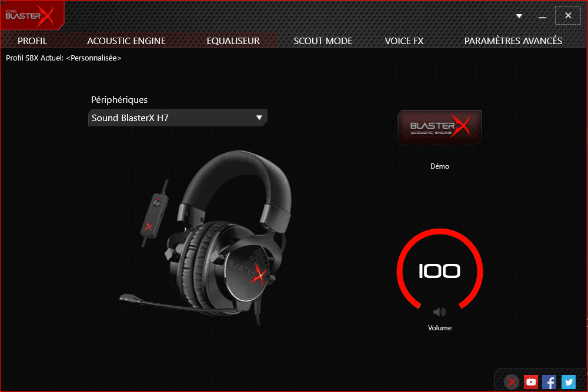Open PARAMÈTRES AVANCÉS tab
This screenshot has width=588, height=392.
coord(513,41)
